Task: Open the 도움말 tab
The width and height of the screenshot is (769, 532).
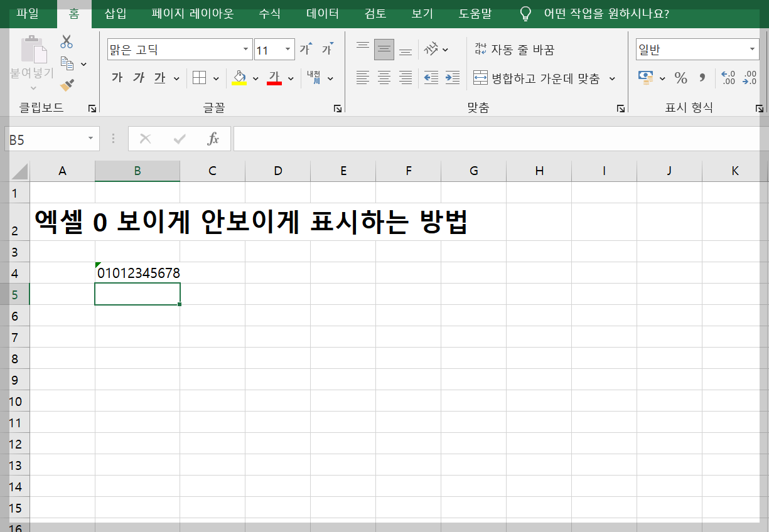Action: (475, 14)
